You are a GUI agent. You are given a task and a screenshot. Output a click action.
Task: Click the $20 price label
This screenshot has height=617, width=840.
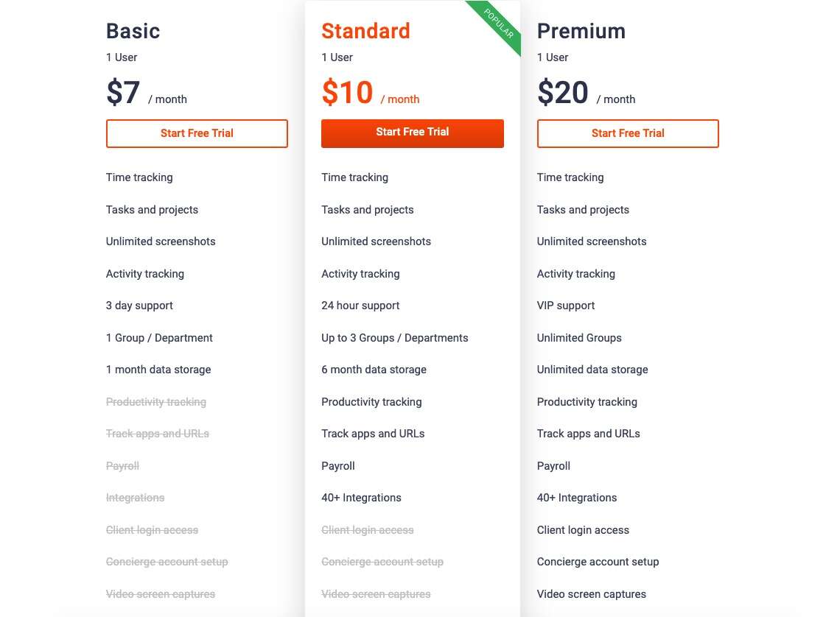click(x=562, y=93)
